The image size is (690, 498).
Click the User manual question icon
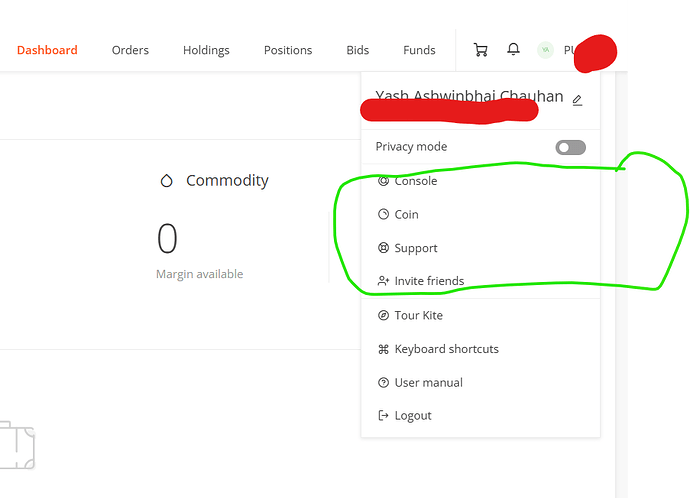383,383
